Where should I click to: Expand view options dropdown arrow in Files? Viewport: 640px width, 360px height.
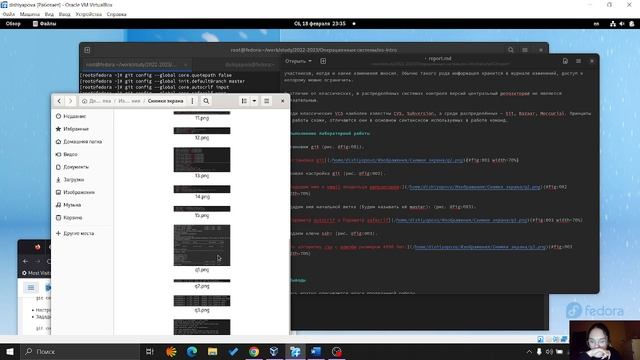coord(254,101)
